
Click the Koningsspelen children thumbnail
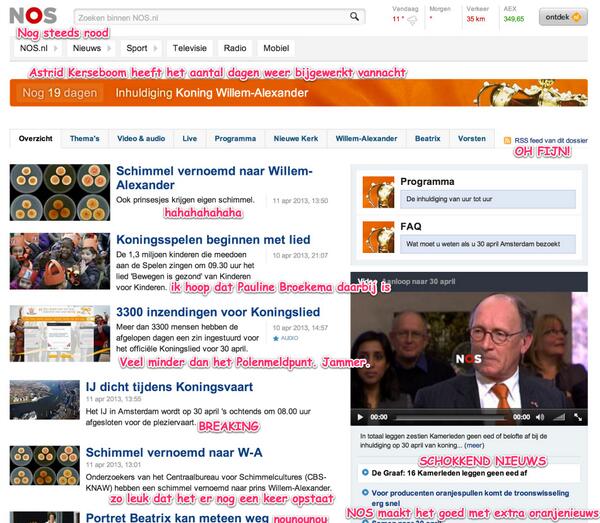pyautogui.click(x=60, y=261)
